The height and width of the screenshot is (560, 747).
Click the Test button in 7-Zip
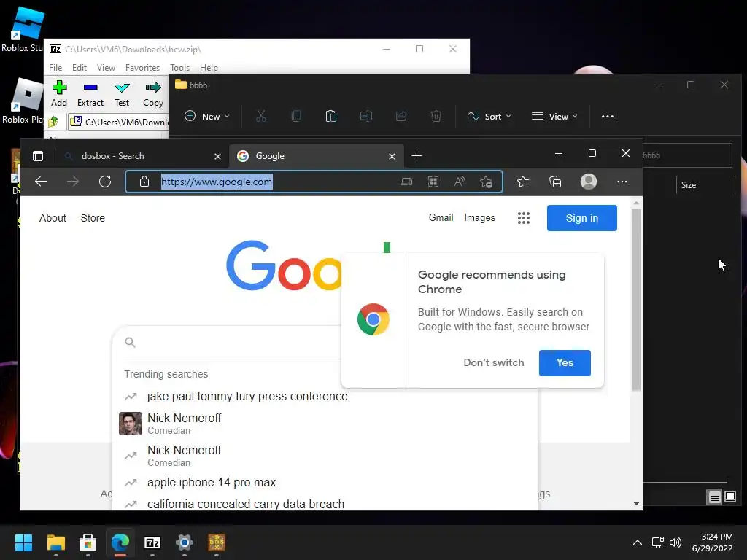[x=122, y=94]
